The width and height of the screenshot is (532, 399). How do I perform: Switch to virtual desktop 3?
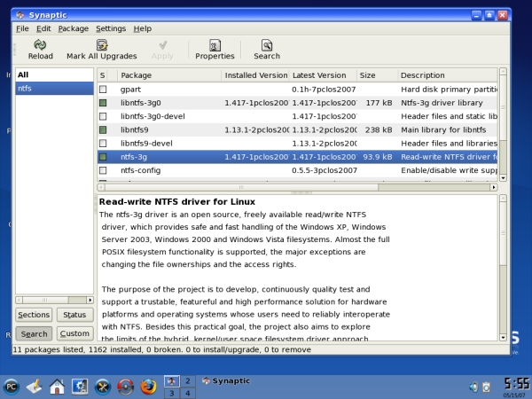[172, 393]
